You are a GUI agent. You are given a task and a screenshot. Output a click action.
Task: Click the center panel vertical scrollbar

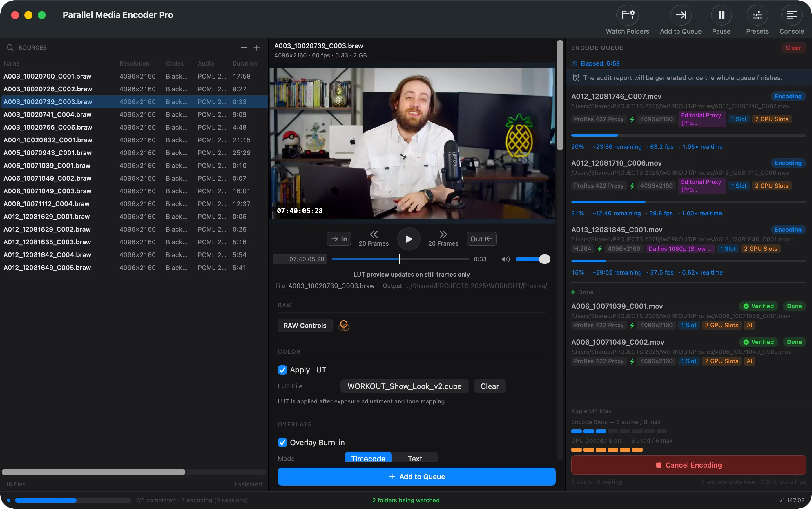pos(560,95)
